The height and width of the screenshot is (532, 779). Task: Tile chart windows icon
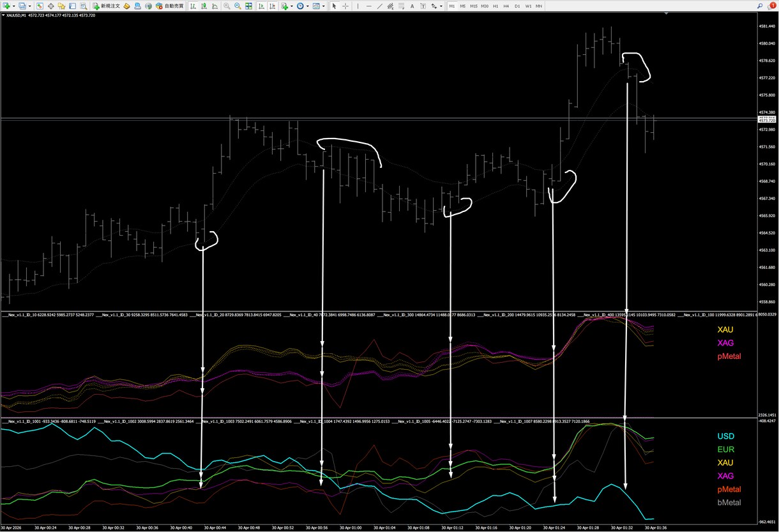click(248, 6)
